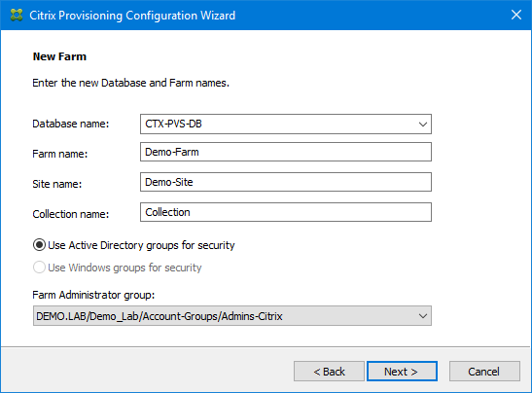Click the Collection name: label
The width and height of the screenshot is (532, 393).
click(71, 214)
